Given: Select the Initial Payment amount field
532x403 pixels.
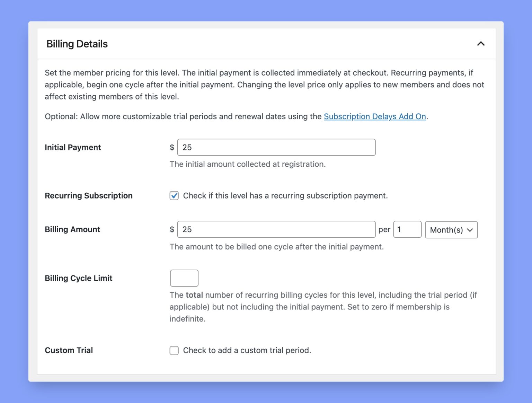Looking at the screenshot, I should 276,147.
